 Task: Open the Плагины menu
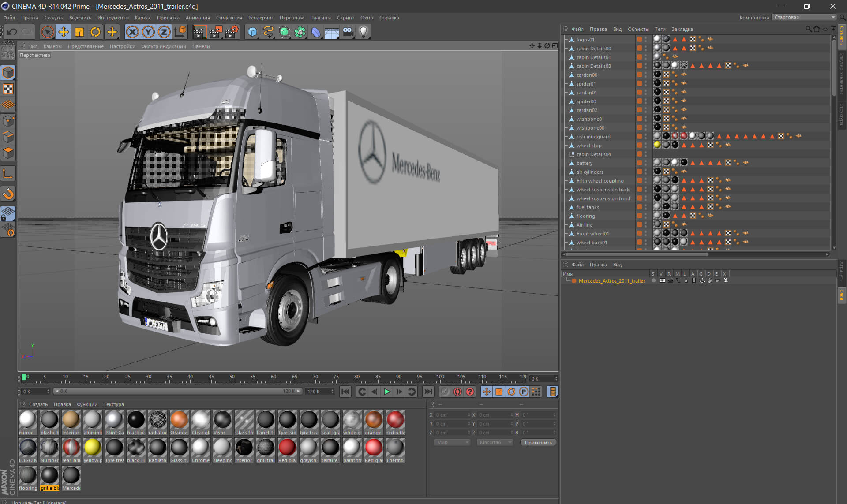(320, 18)
